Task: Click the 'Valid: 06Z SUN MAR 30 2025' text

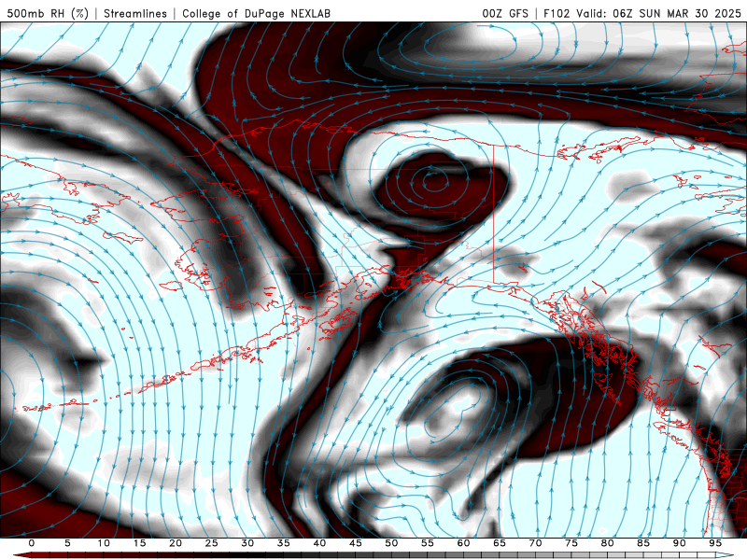Action: [x=658, y=13]
